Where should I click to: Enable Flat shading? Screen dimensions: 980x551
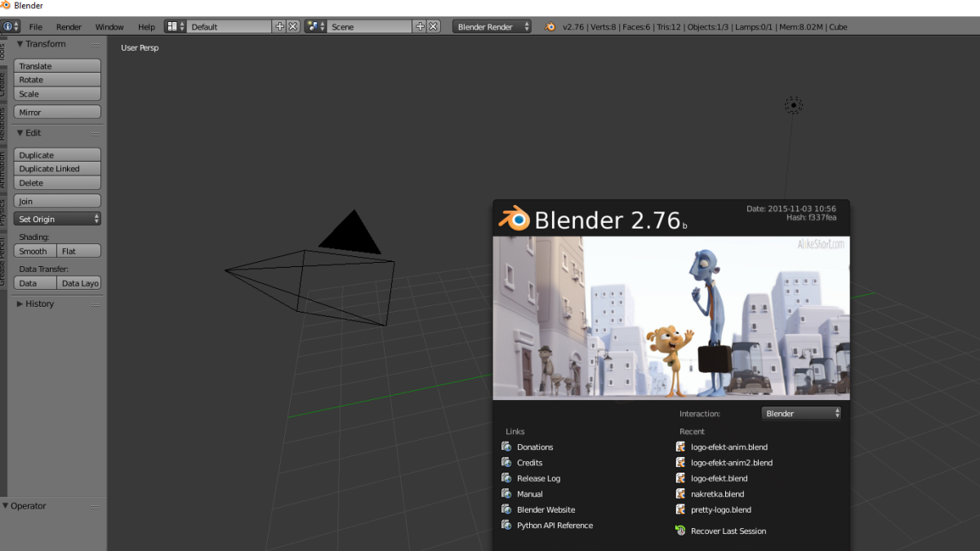78,251
